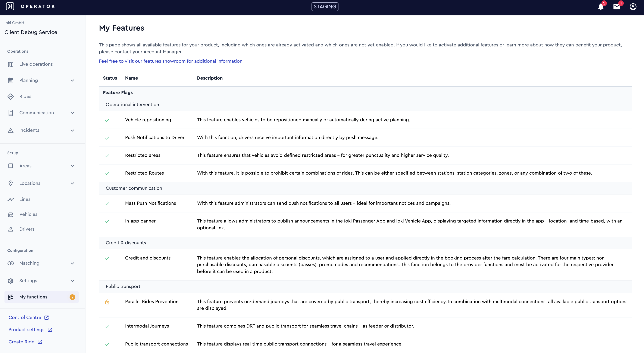
Task: Click the Live operations map icon
Action: (10, 64)
